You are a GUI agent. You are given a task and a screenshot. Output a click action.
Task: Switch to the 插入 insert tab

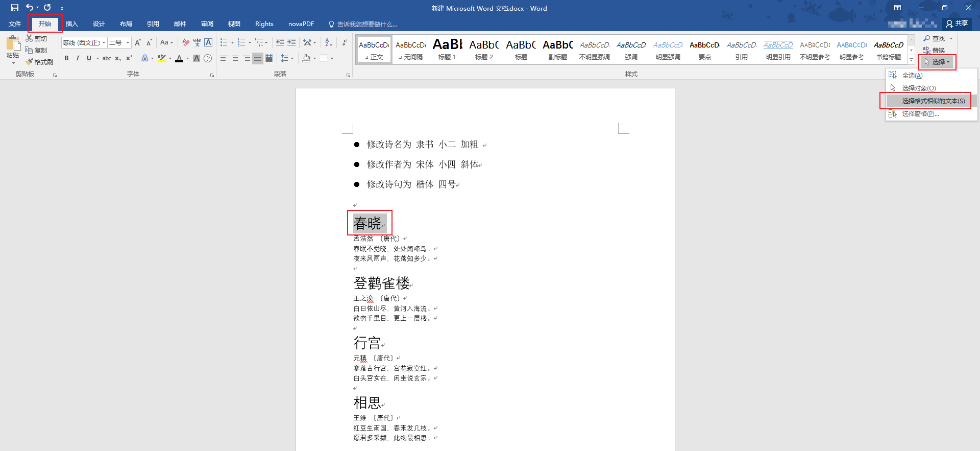[x=72, y=24]
